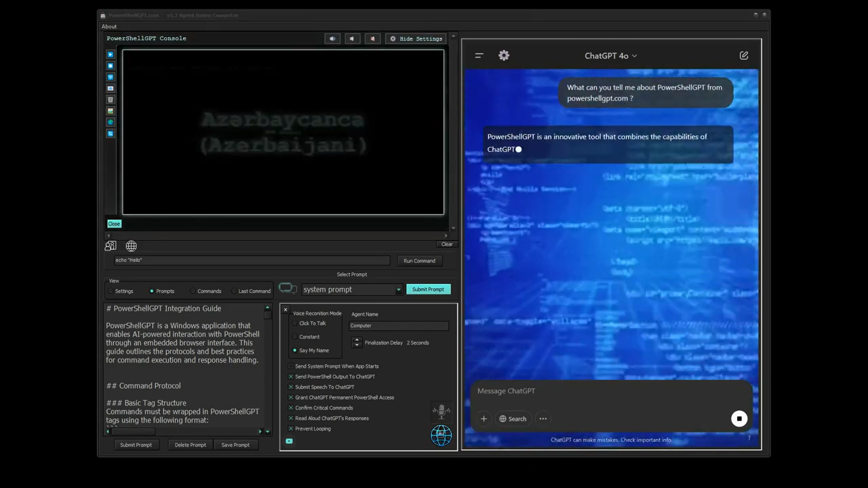This screenshot has height=488, width=868.
Task: Click the blue play icon in console sidebar
Action: [x=110, y=54]
